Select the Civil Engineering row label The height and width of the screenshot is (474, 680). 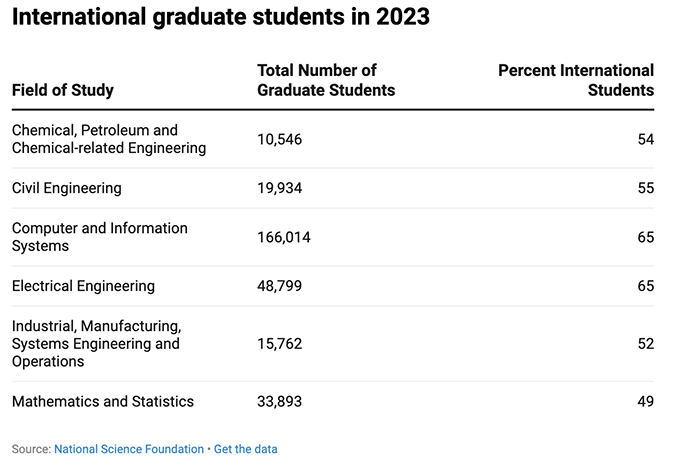point(66,188)
